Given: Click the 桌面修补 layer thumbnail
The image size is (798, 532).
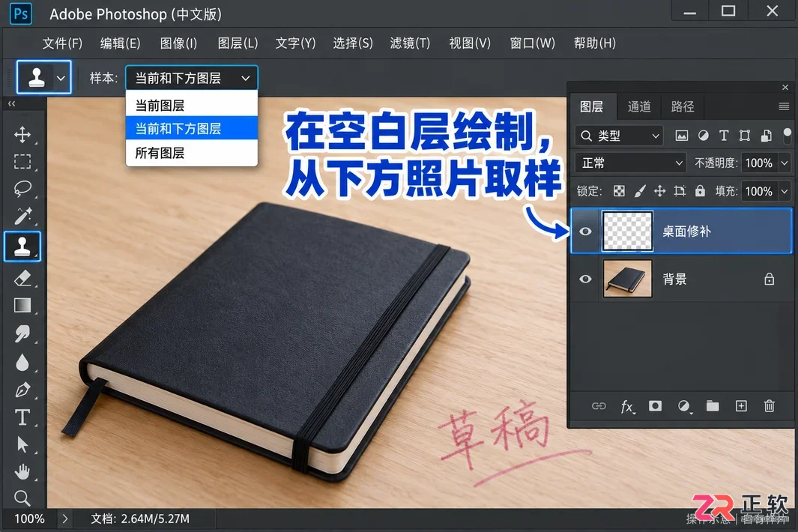Looking at the screenshot, I should coord(627,231).
